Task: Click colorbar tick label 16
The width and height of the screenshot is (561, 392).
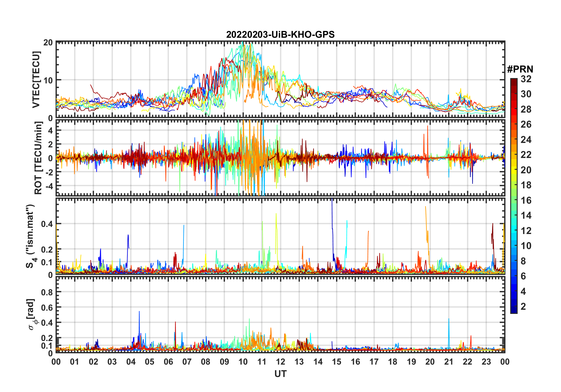Action: click(x=526, y=200)
